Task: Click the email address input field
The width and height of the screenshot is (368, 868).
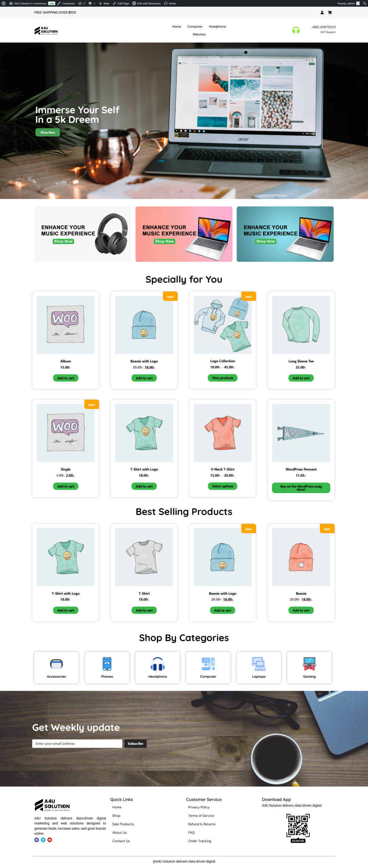Action: tap(77, 743)
